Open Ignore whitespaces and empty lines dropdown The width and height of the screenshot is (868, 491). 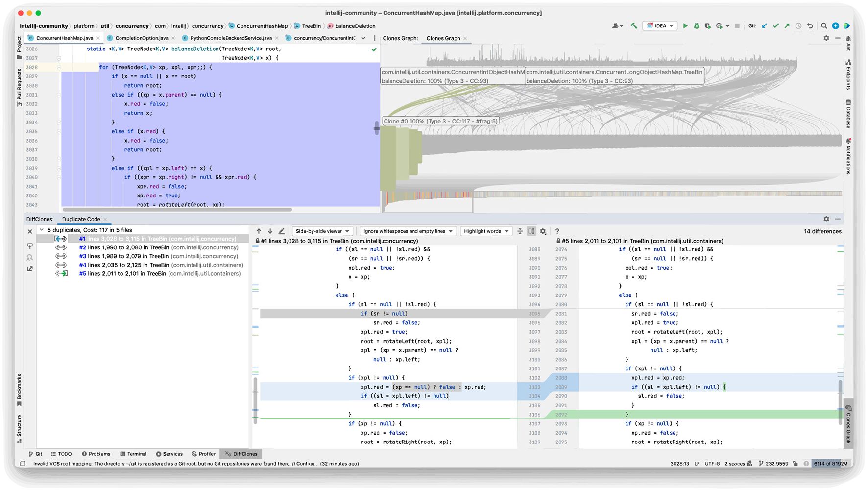click(408, 231)
